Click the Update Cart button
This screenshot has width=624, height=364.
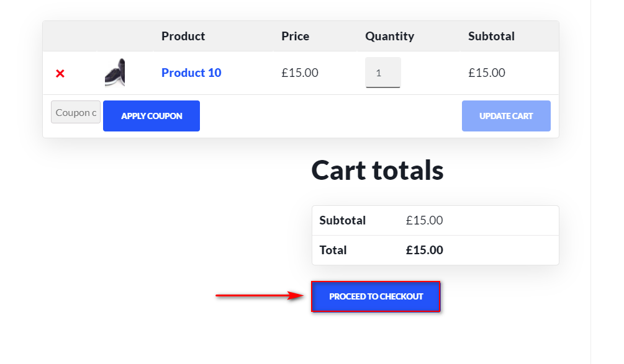506,116
